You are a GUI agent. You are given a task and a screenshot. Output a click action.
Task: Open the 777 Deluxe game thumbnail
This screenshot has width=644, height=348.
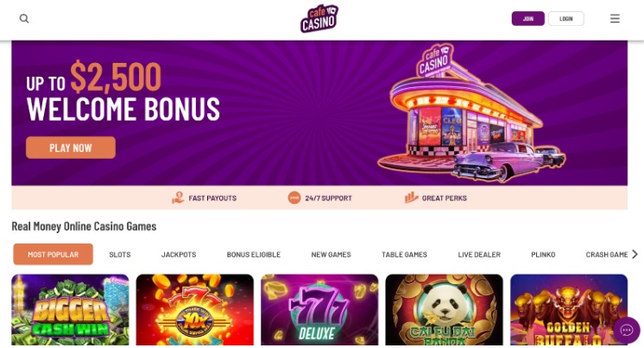coord(319,310)
